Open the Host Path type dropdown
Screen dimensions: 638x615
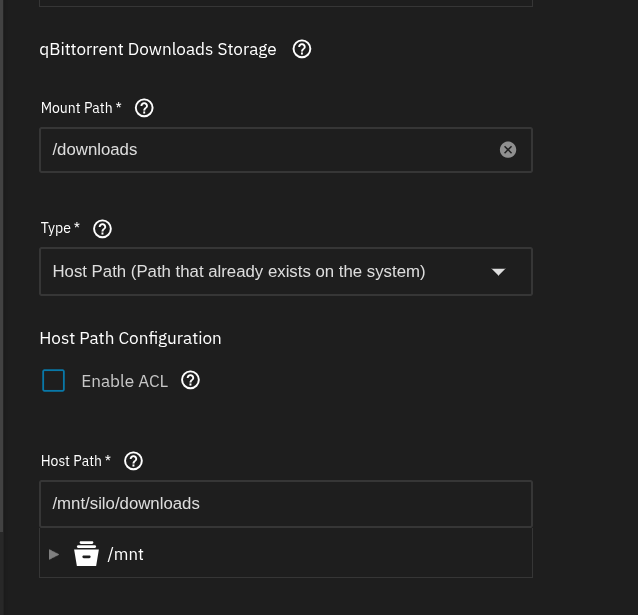tap(286, 271)
